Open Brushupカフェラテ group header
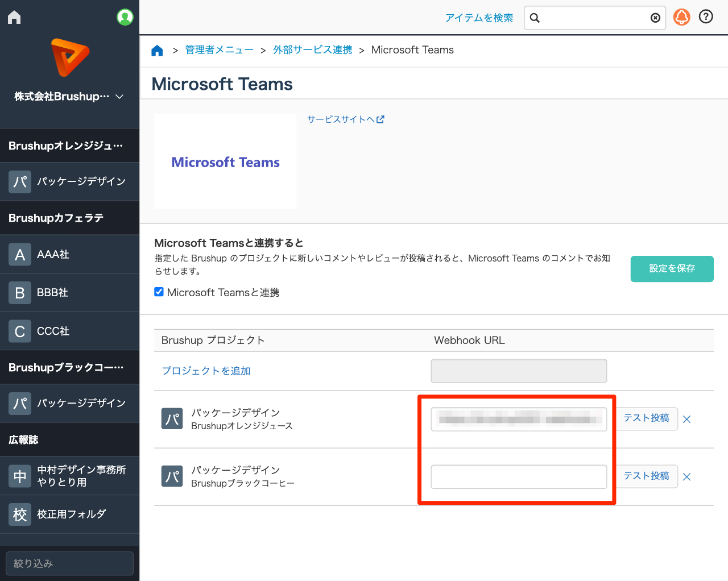The height and width of the screenshot is (581, 728). 69,218
